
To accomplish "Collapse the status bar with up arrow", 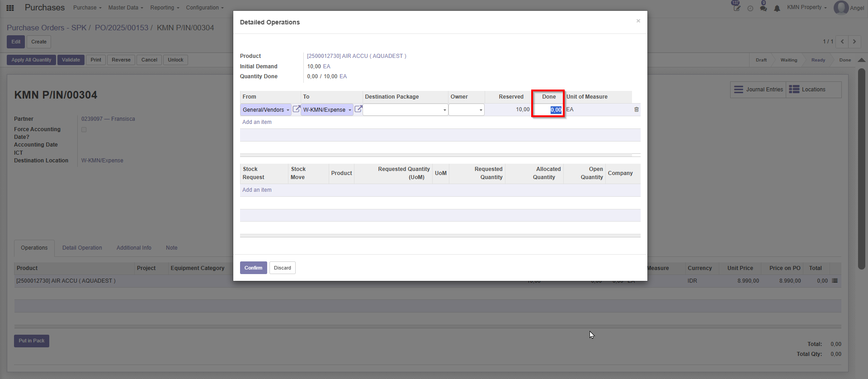I will [x=862, y=60].
